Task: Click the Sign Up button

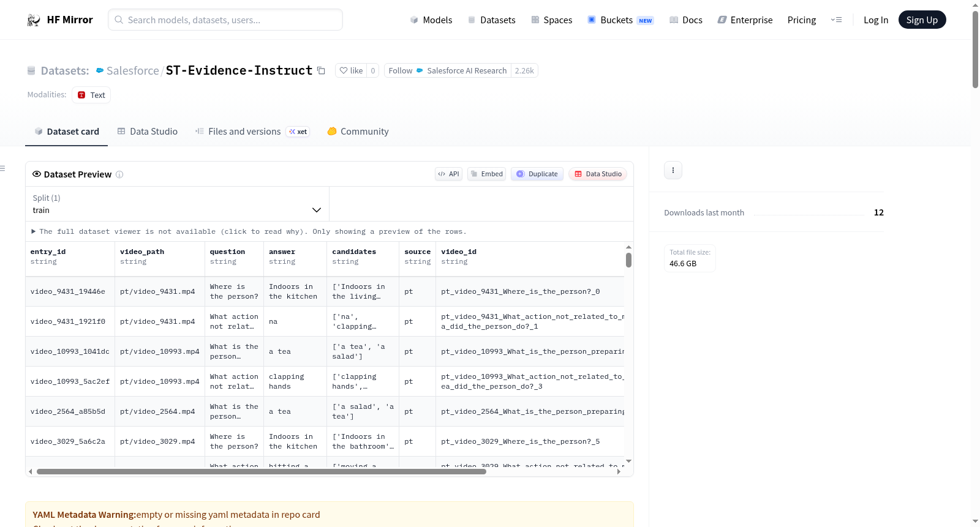Action: [x=922, y=20]
